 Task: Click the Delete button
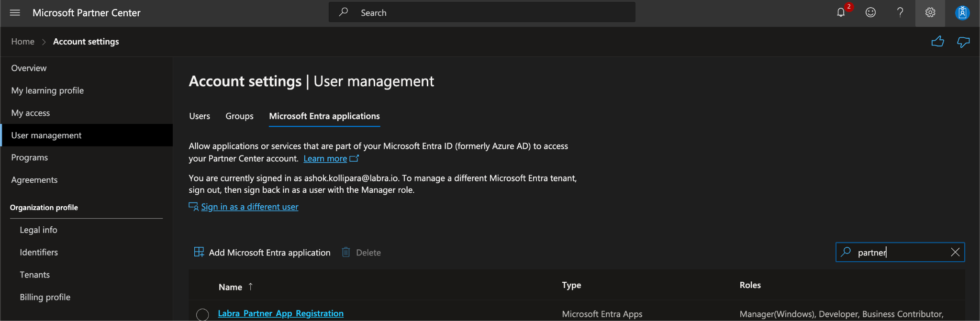[361, 252]
